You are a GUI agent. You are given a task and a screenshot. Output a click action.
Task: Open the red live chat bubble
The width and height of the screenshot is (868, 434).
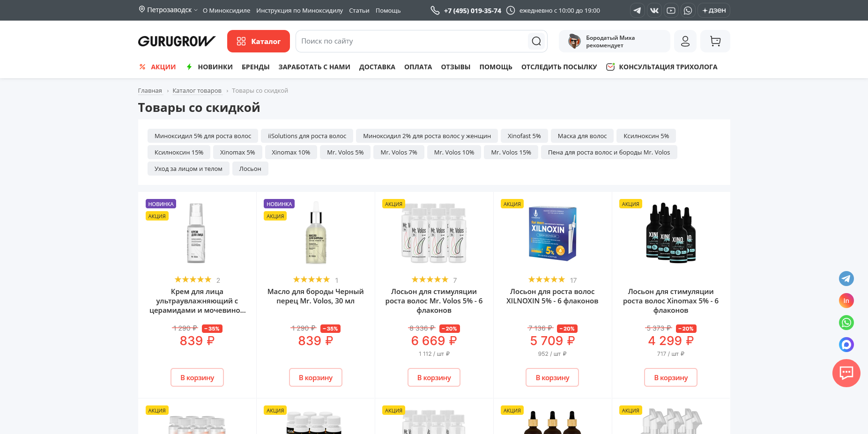846,373
